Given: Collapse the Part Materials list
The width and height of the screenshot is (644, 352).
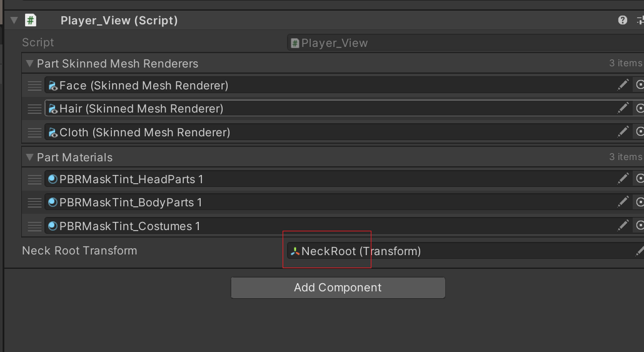Looking at the screenshot, I should pyautogui.click(x=29, y=158).
